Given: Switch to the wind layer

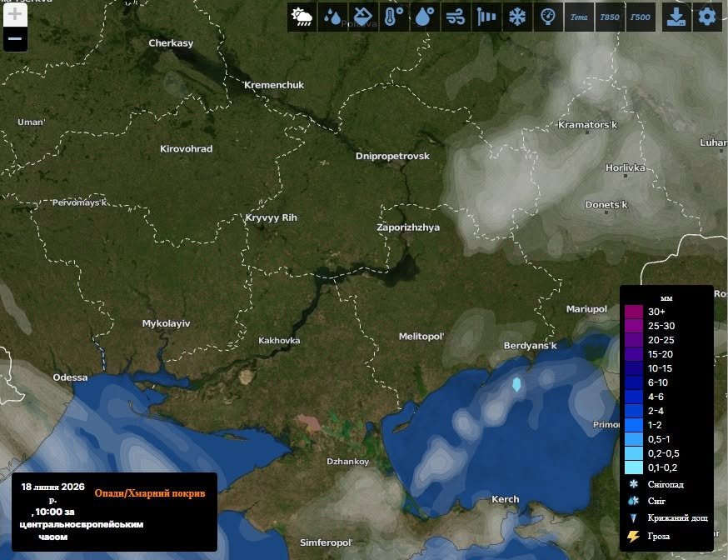Looking at the screenshot, I should pos(456,17).
